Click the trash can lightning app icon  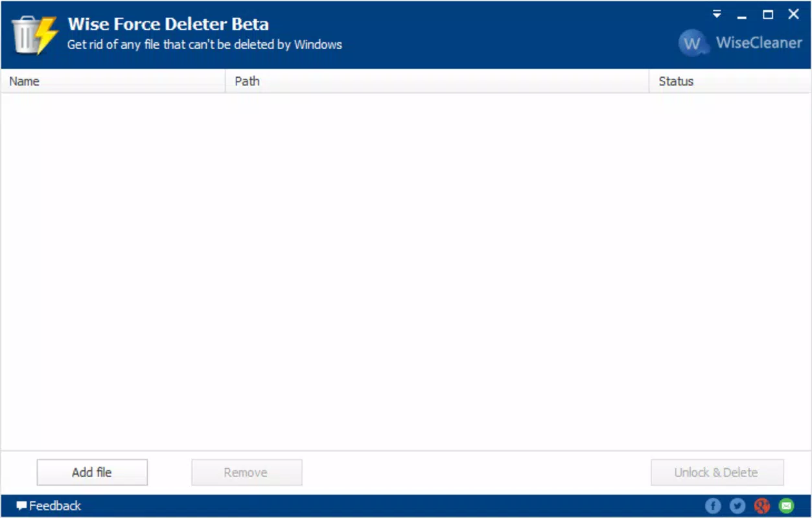tap(35, 35)
